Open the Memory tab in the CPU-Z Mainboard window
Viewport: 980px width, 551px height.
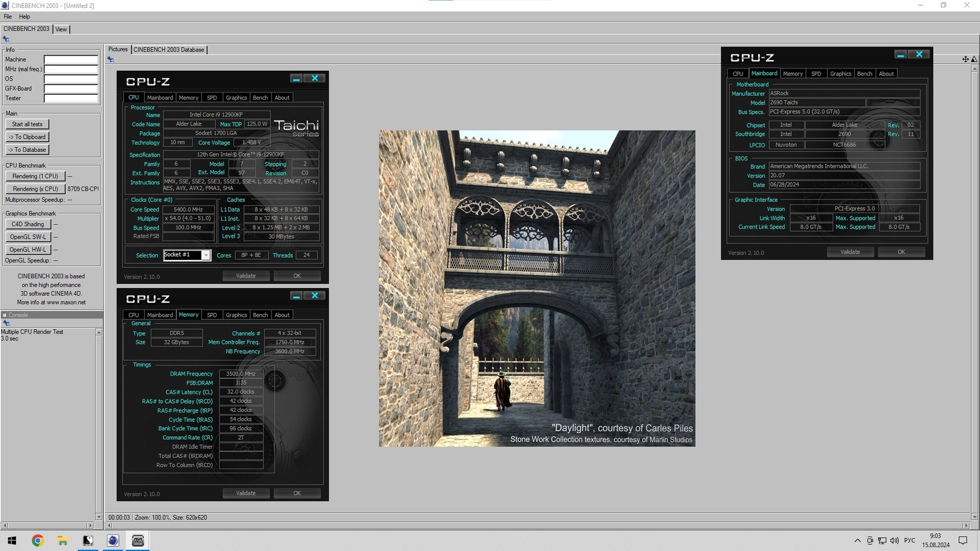tap(793, 73)
